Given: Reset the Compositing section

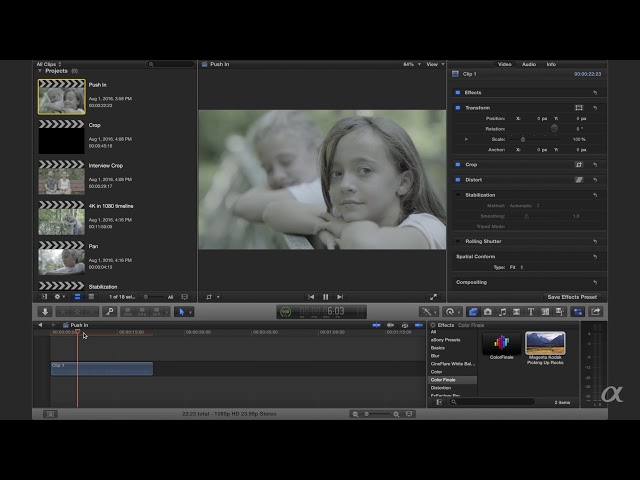Looking at the screenshot, I should click(x=595, y=282).
